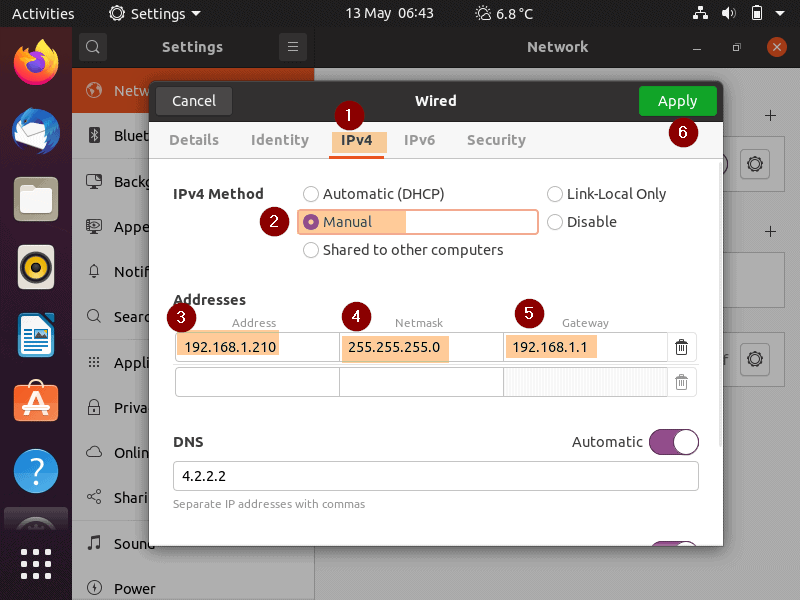Click the lower plus button in Network window
The width and height of the screenshot is (800, 600).
(770, 232)
